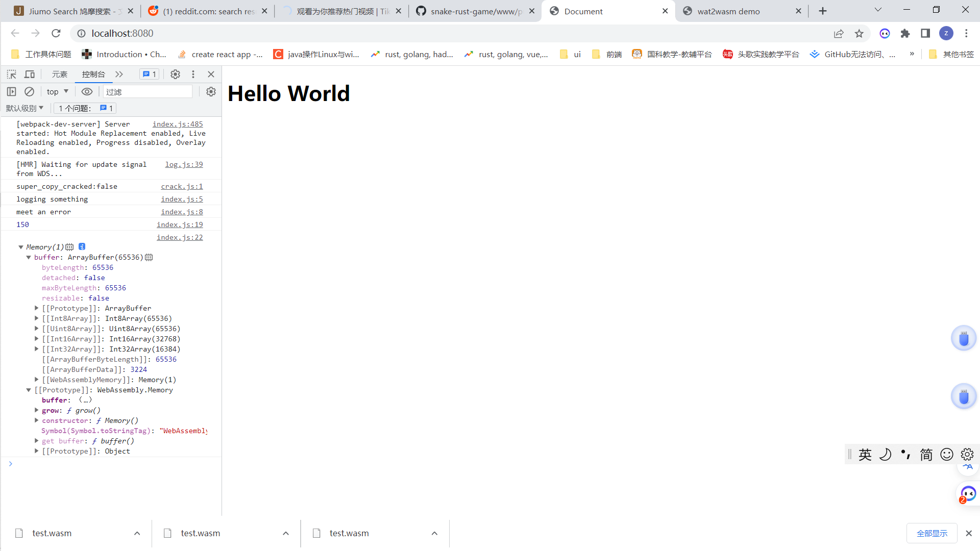This screenshot has width=980, height=551.
Task: Open DevTools three-dot customize menu
Action: [193, 74]
